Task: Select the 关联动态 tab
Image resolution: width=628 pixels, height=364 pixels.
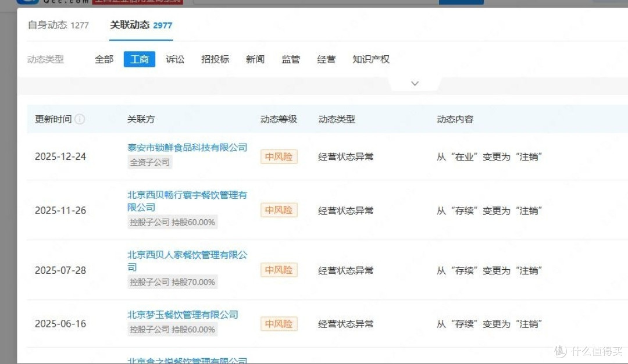Action: (141, 25)
